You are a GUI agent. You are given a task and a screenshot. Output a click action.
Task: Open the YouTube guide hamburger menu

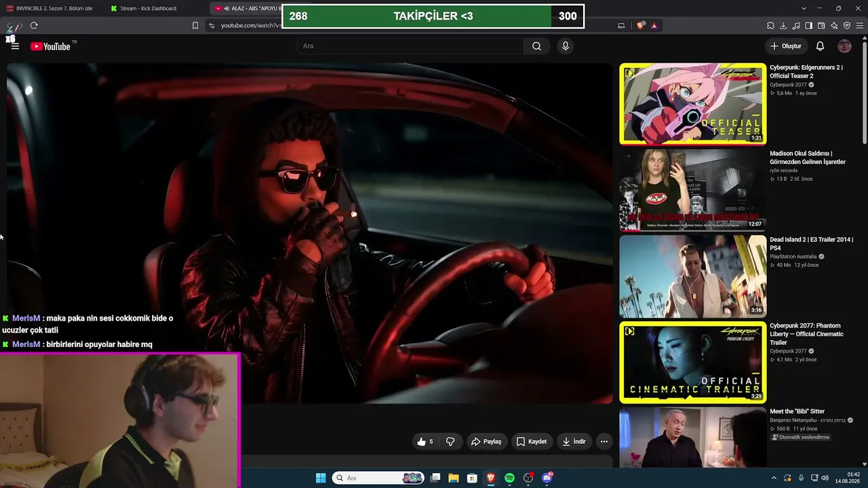15,46
